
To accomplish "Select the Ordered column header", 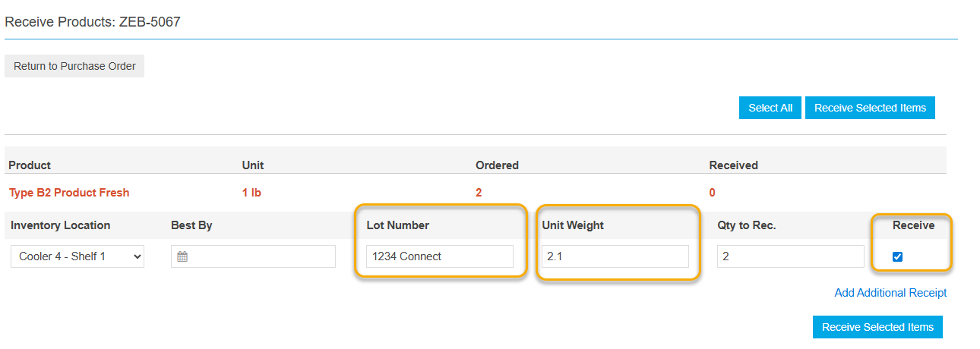I will (497, 165).
